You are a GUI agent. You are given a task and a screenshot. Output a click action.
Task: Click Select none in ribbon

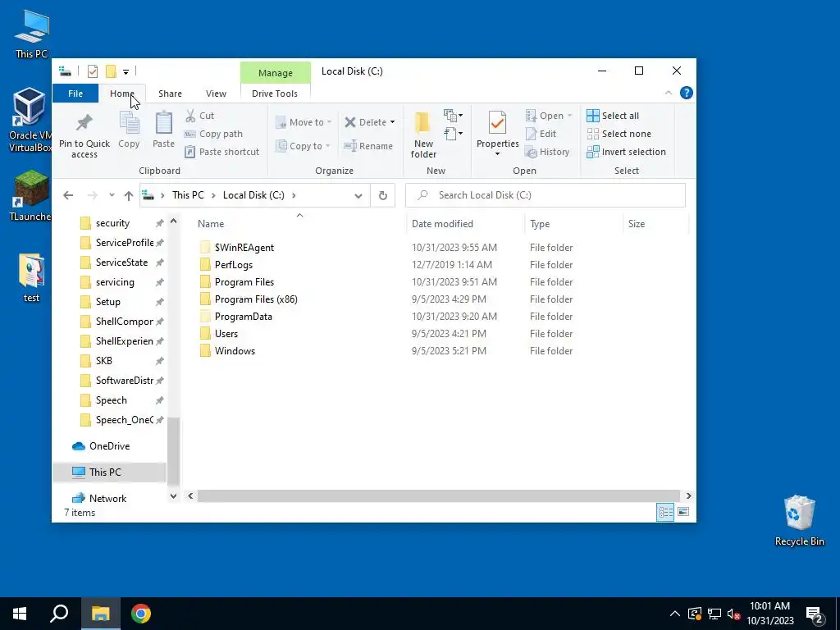(619, 134)
